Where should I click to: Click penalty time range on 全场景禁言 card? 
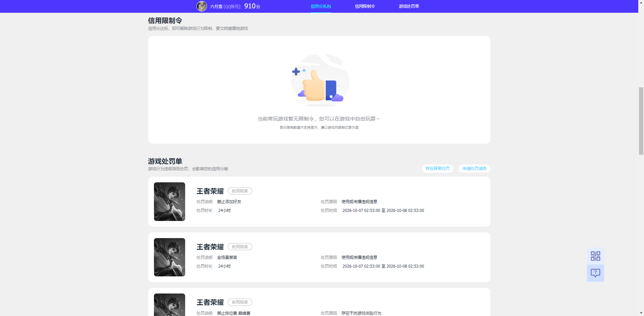(383, 266)
